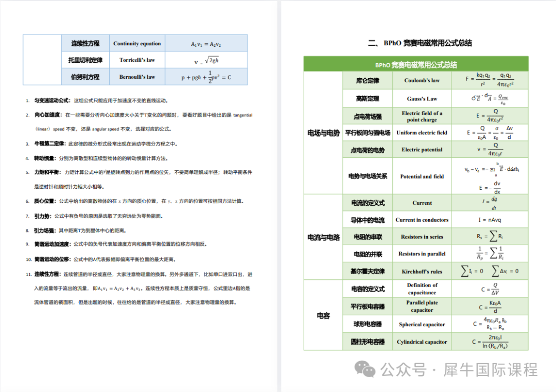Screen dimensions: 556x392
Task: Select the "Gauss's Law" cell
Action: (x=422, y=99)
